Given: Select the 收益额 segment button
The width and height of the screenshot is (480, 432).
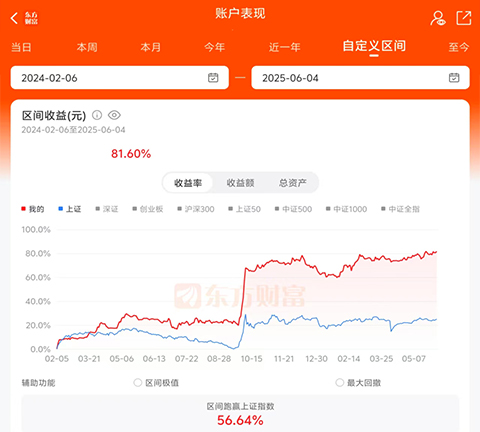Looking at the screenshot, I should tap(240, 183).
